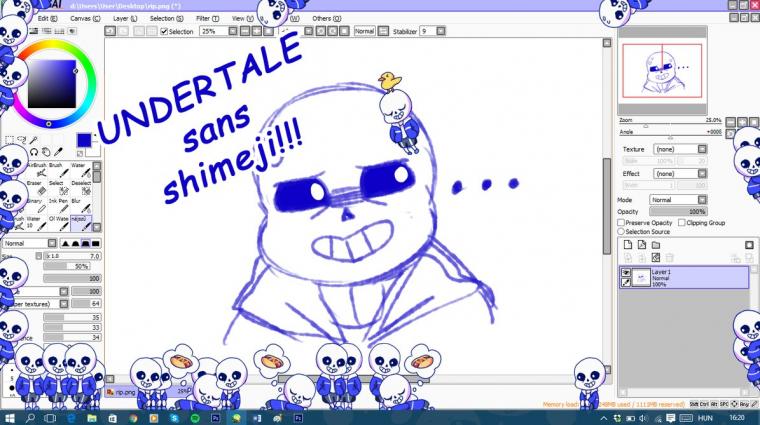
Task: Open the layer Mode dropdown
Action: tap(678, 200)
